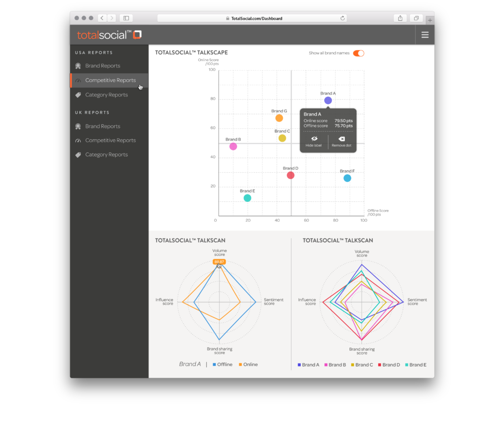Click the 'TOTALSOCIAL TALKSCAPE' heading
This screenshot has height=428, width=504.
191,53
